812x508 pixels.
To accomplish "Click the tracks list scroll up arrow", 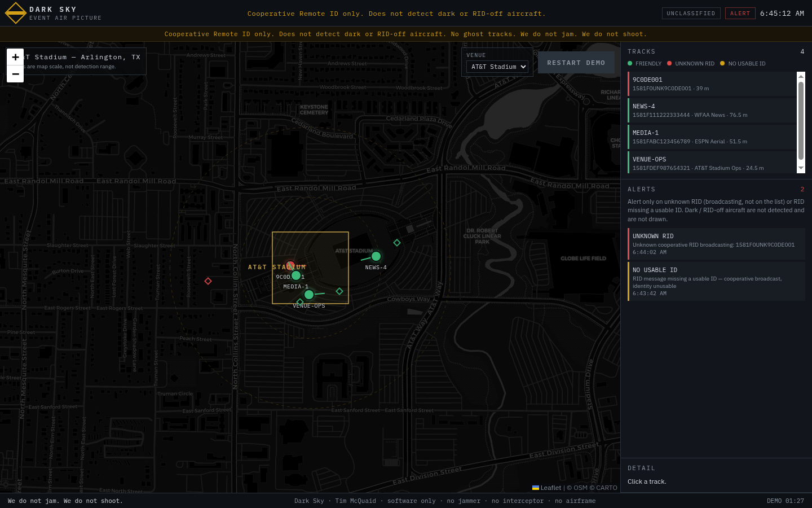I will (801, 76).
